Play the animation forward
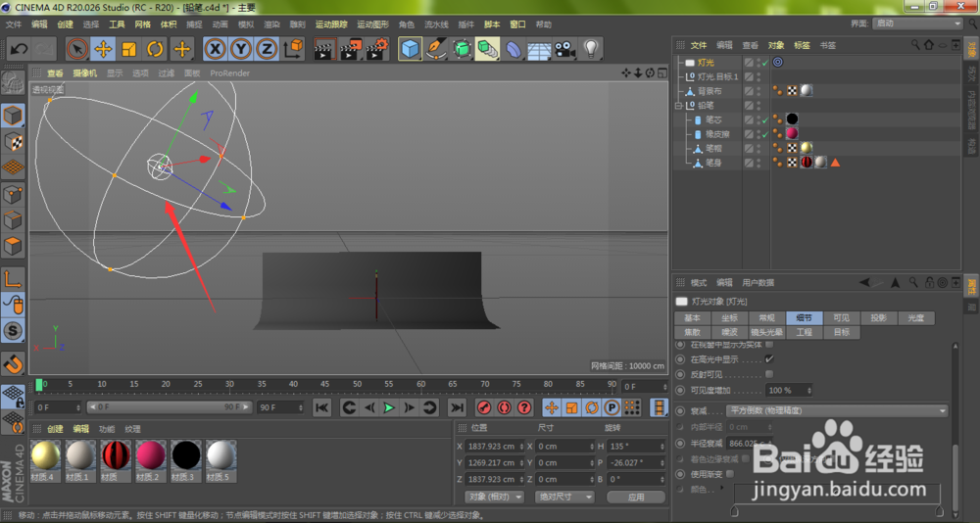The image size is (980, 523). 389,408
